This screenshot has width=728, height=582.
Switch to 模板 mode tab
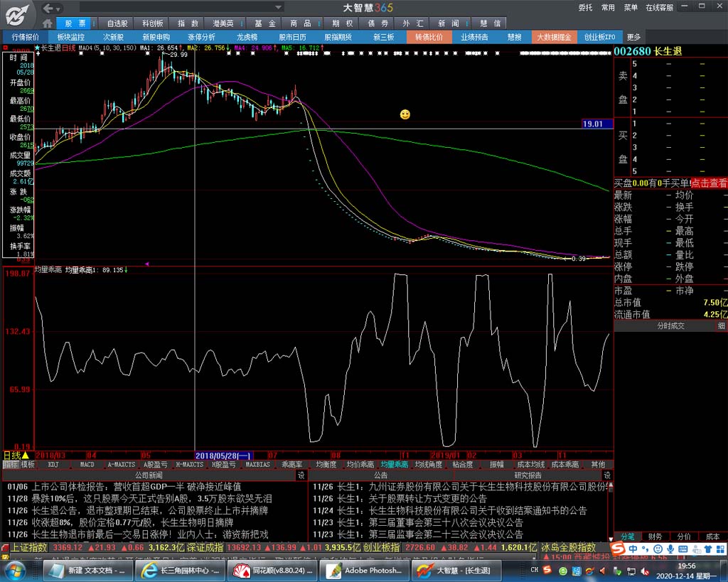coord(28,464)
